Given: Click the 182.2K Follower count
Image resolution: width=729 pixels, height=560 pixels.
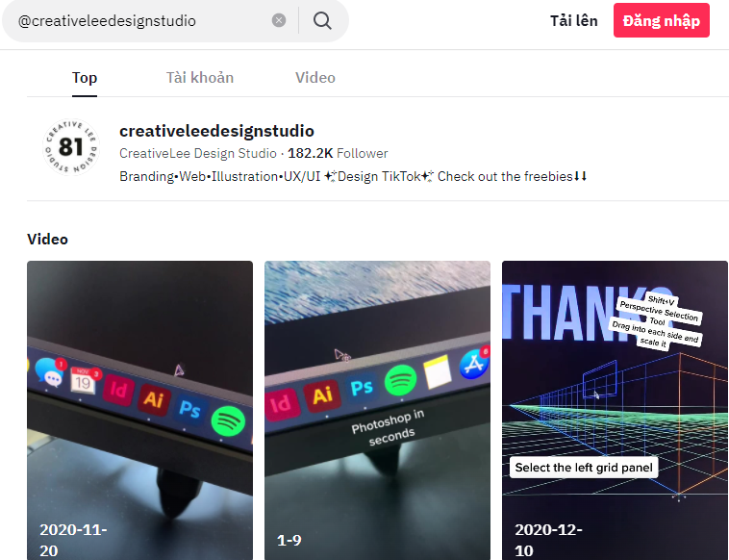Looking at the screenshot, I should [338, 153].
